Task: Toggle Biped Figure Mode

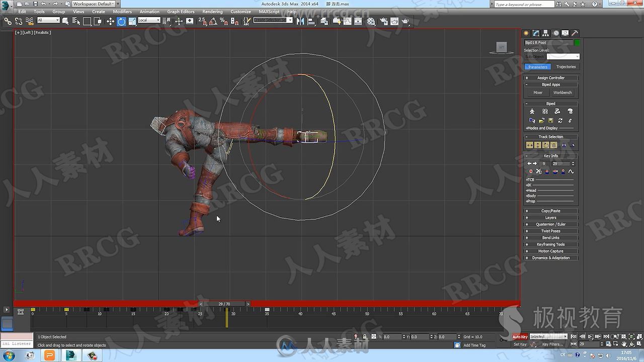Action: pos(532,111)
